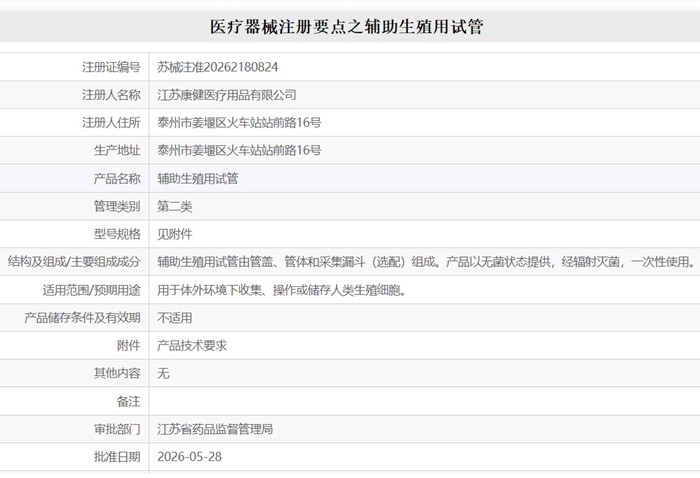The height and width of the screenshot is (478, 700).
Task: Select the label 注册人住所
Action: coord(111,122)
